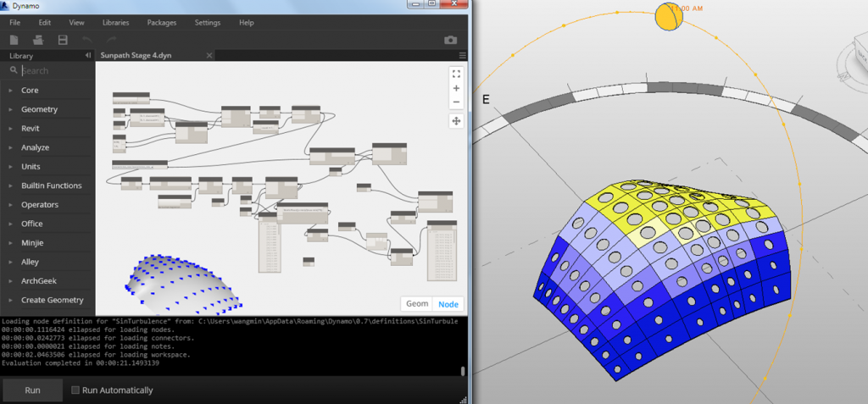This screenshot has height=404, width=868.
Task: Expand the Revit library category
Action: point(31,129)
